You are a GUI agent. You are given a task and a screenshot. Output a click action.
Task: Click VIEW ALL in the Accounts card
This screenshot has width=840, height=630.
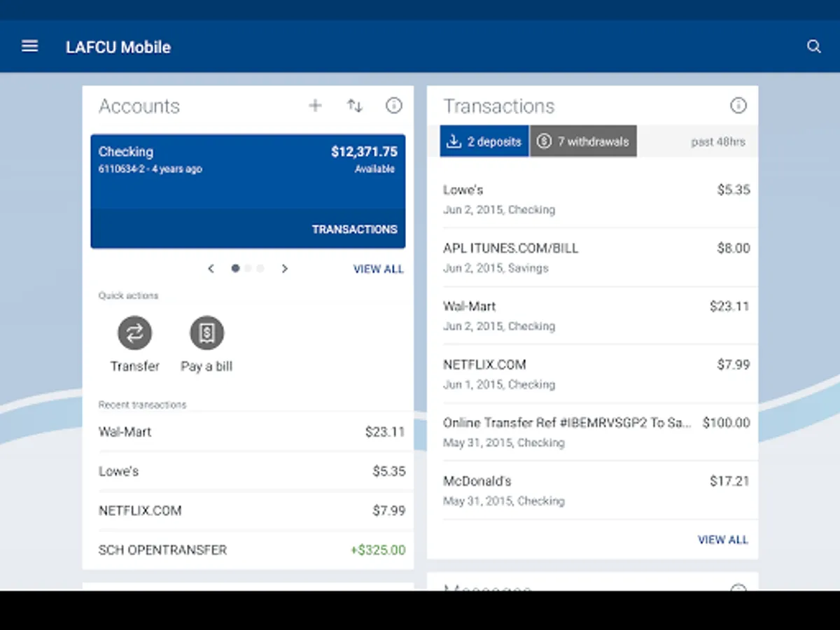(x=379, y=269)
